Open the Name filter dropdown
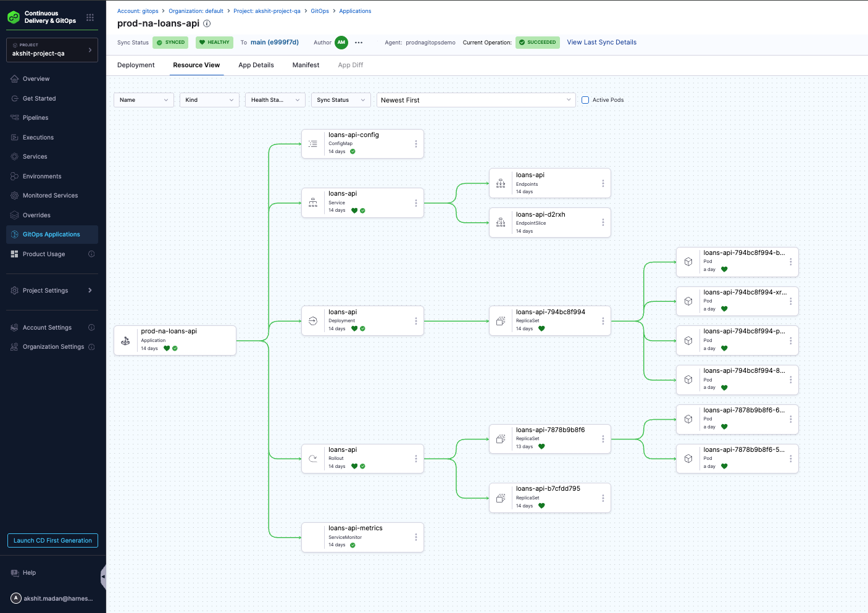868x613 pixels. [x=144, y=100]
